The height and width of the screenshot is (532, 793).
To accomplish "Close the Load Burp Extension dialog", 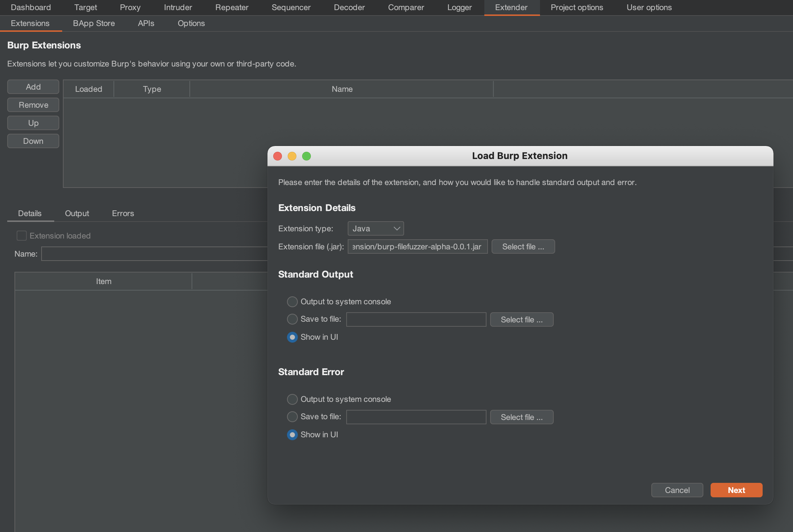I will coord(278,156).
